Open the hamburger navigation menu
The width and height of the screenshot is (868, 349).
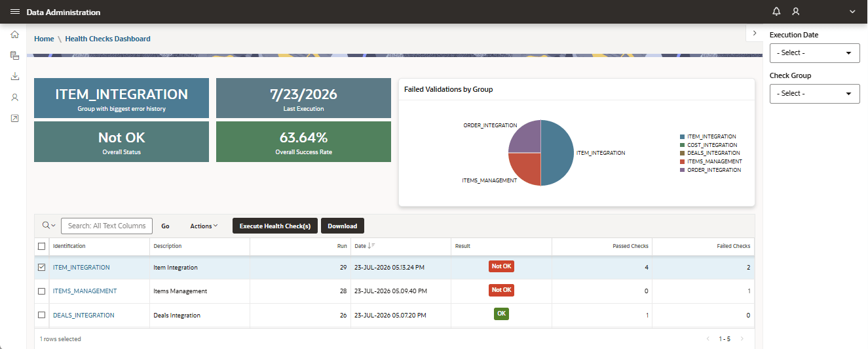(15, 12)
